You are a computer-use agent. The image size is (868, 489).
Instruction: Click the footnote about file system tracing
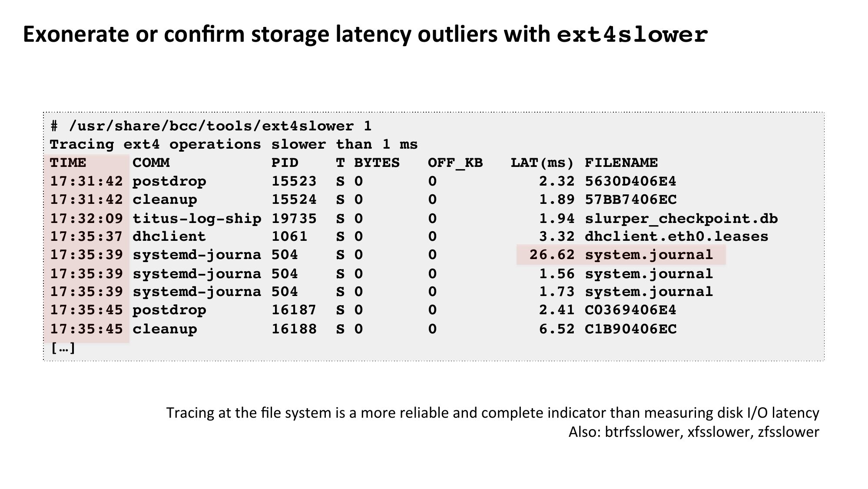coord(493,412)
